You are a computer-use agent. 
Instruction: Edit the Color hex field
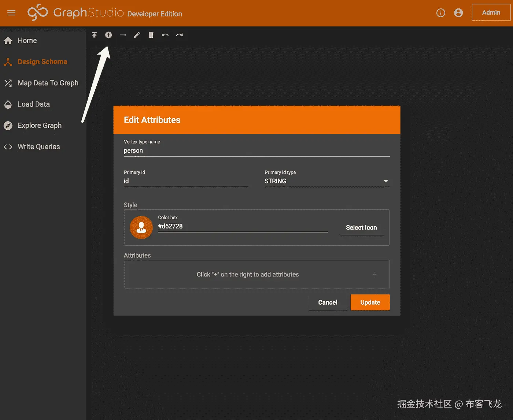(x=243, y=226)
